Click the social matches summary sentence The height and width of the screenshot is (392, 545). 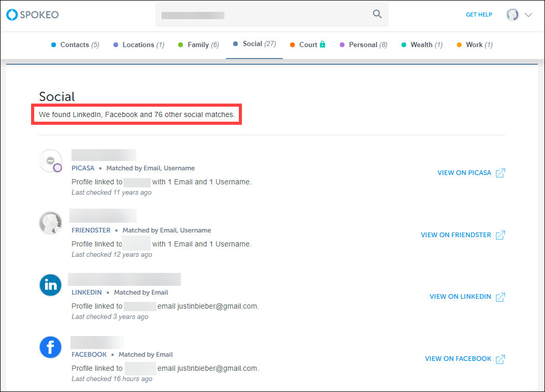[137, 114]
